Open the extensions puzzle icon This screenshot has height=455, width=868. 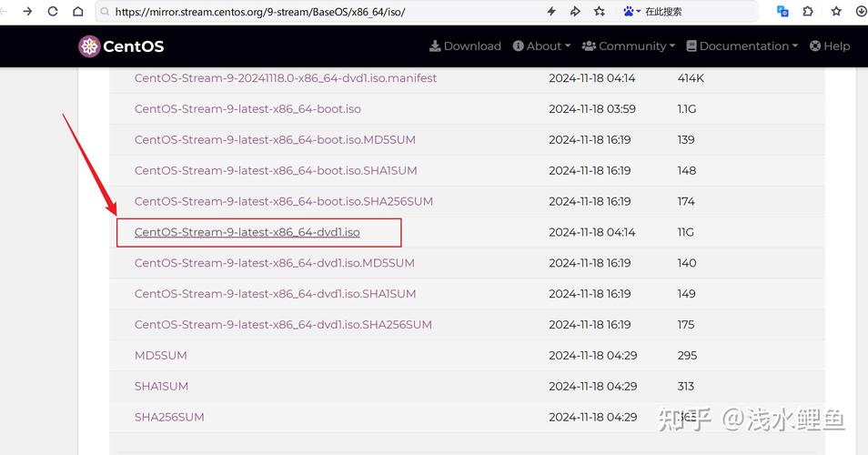click(808, 11)
